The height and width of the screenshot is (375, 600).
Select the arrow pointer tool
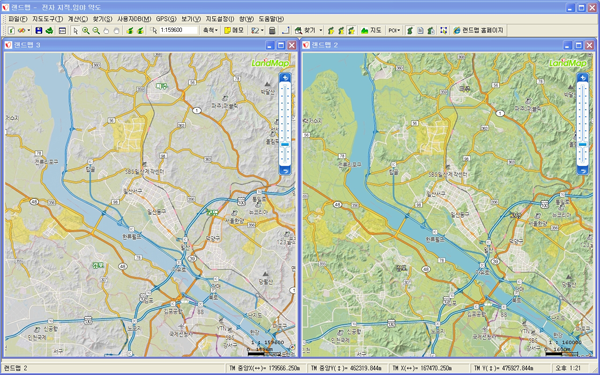[75, 31]
